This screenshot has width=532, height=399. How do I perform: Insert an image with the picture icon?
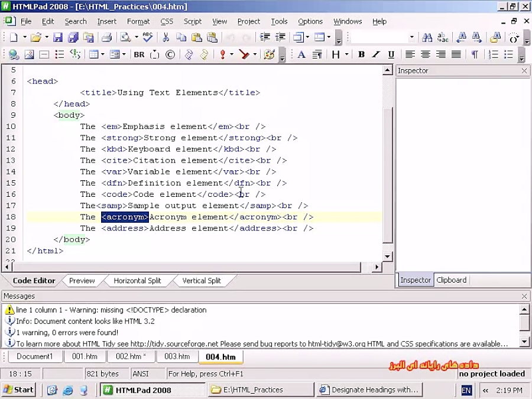(30, 54)
